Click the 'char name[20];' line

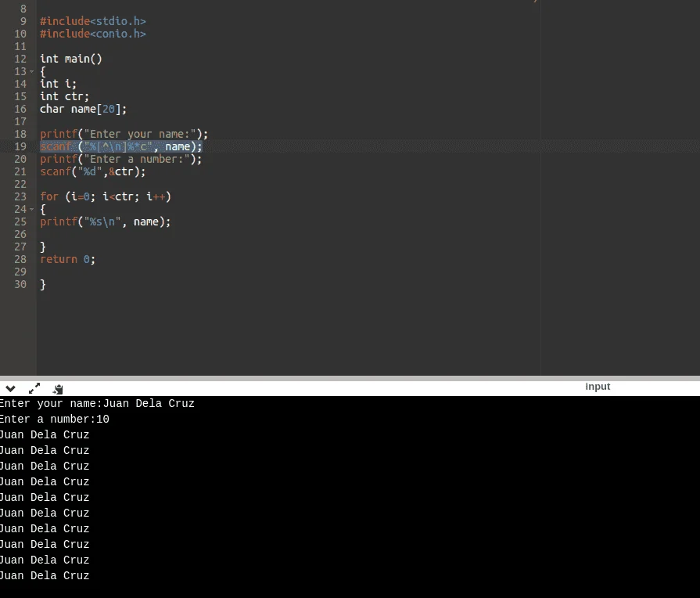(x=83, y=109)
